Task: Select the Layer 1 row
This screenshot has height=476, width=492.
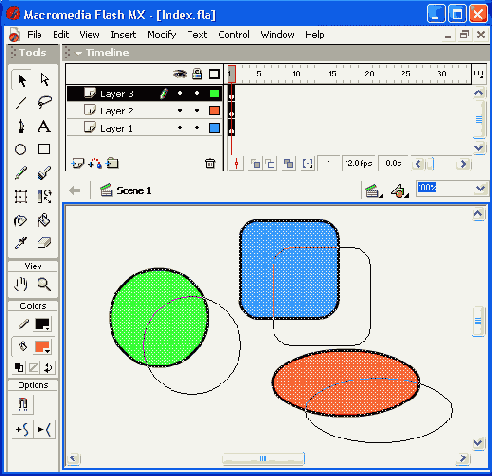Action: click(x=144, y=128)
